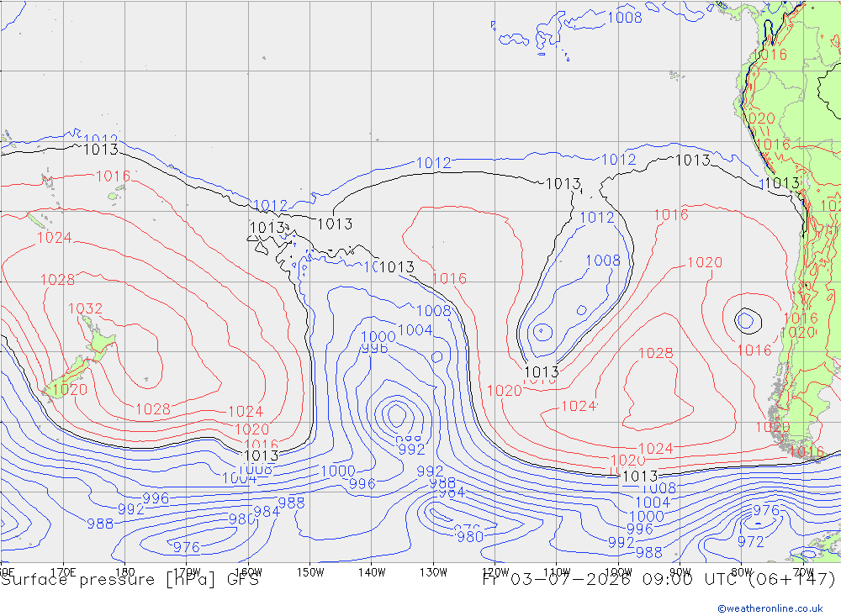841x616 pixels.
Task: Select the "976" label directly above the "972" low
Action: pyautogui.click(x=766, y=510)
